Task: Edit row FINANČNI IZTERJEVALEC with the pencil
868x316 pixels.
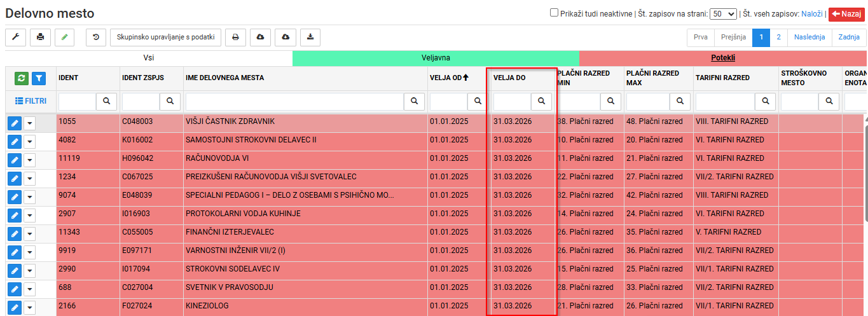Action: click(x=15, y=235)
